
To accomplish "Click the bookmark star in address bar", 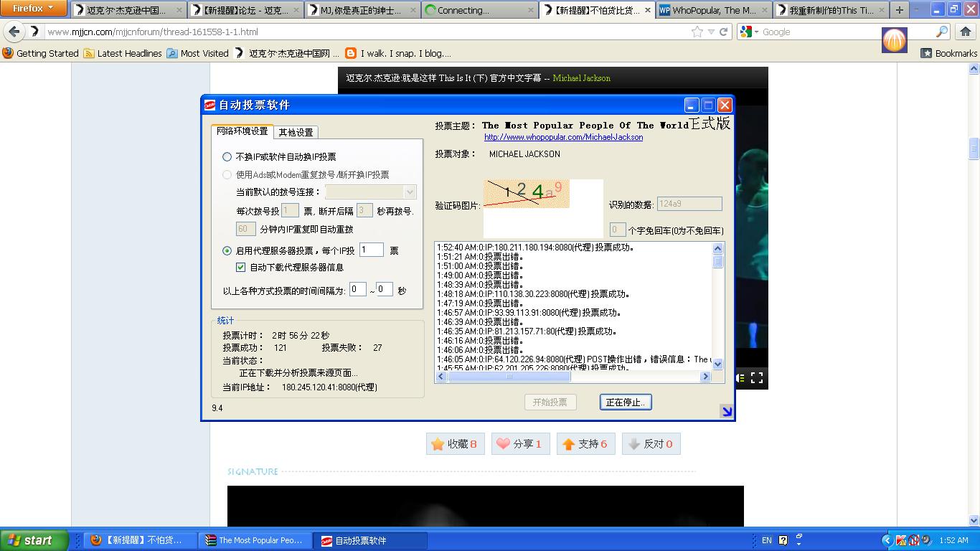I will point(697,32).
